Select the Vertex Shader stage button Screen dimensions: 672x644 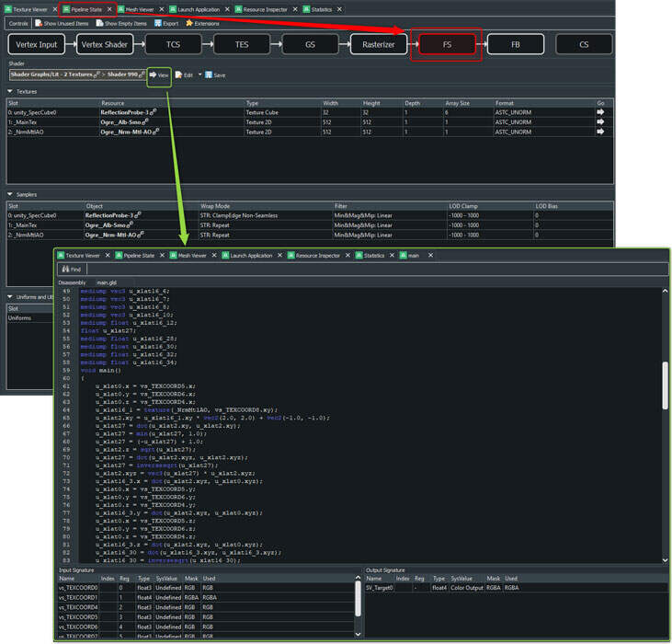[105, 43]
